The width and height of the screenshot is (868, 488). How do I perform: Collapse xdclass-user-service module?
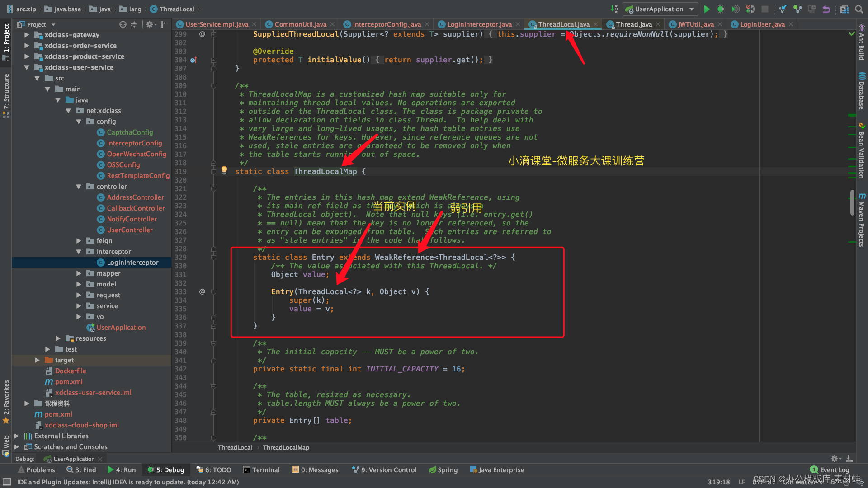click(x=27, y=67)
